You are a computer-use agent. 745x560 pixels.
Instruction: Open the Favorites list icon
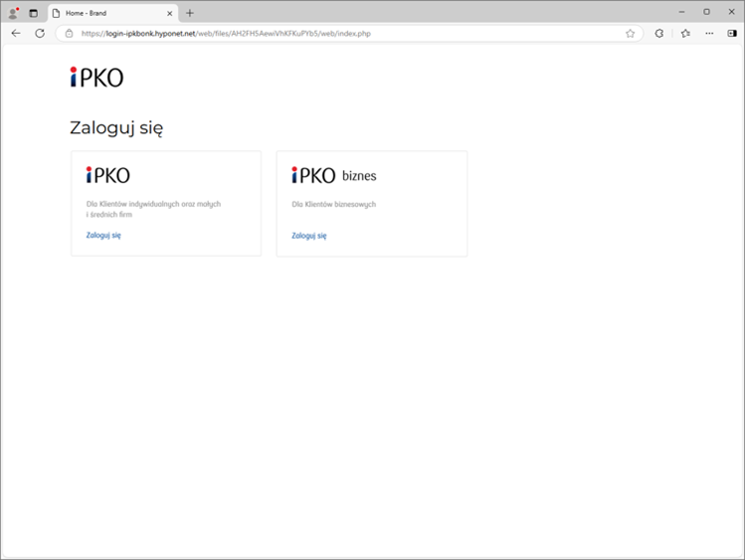tap(685, 33)
